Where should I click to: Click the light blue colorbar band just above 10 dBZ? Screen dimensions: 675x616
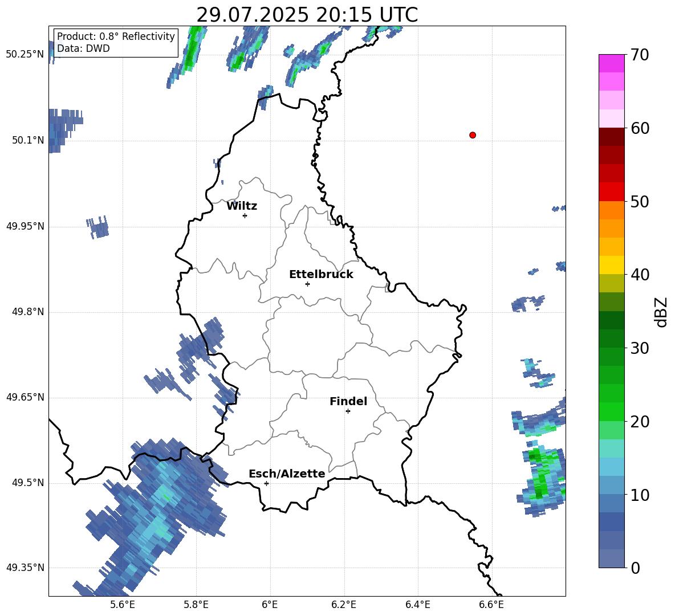pyautogui.click(x=612, y=486)
